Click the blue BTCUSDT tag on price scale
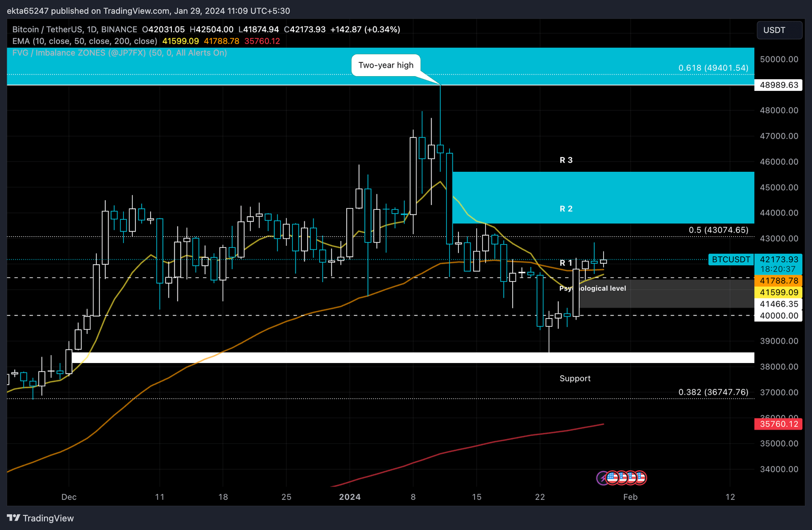The width and height of the screenshot is (812, 530). tap(731, 259)
